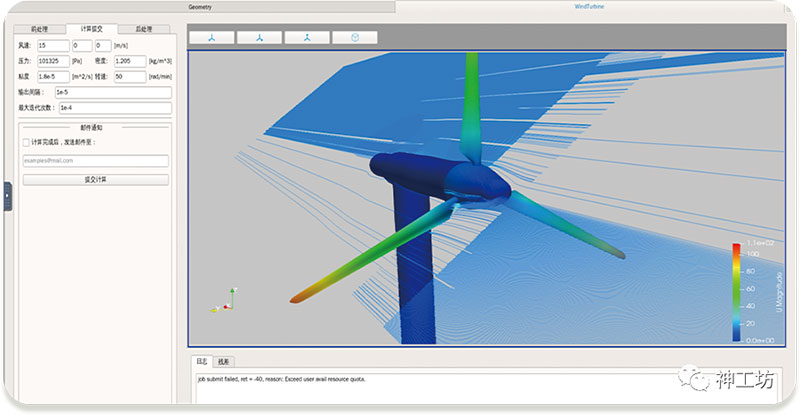Open the WindTurbine tab
Image resolution: width=800 pixels, height=415 pixels.
coord(589,6)
